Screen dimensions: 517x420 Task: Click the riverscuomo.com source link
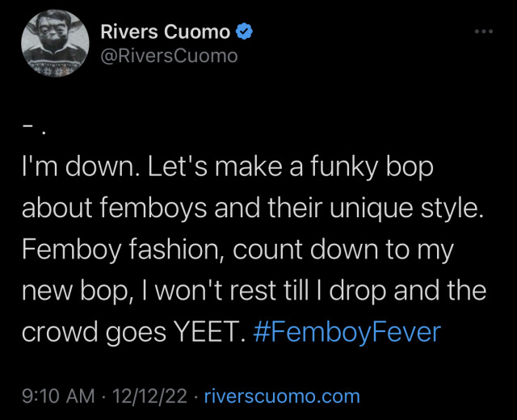point(281,397)
